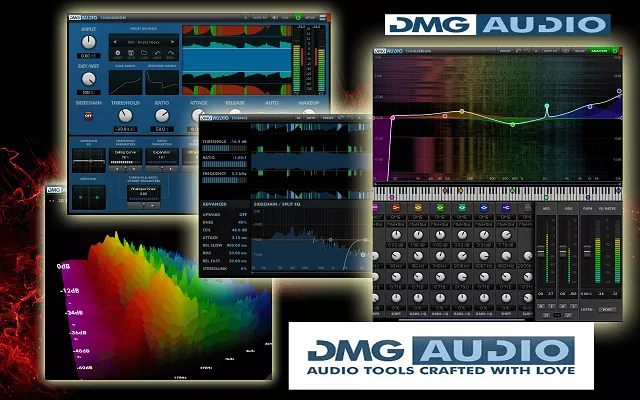
Task: Click the save disk icon in Compassion preset browser
Action: [x=131, y=53]
